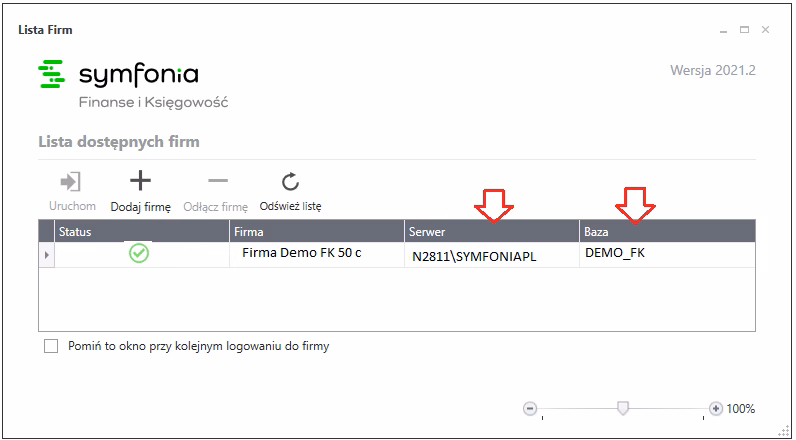The height and width of the screenshot is (440, 796).
Task: Sort by the Status column header
Action: pyautogui.click(x=142, y=232)
